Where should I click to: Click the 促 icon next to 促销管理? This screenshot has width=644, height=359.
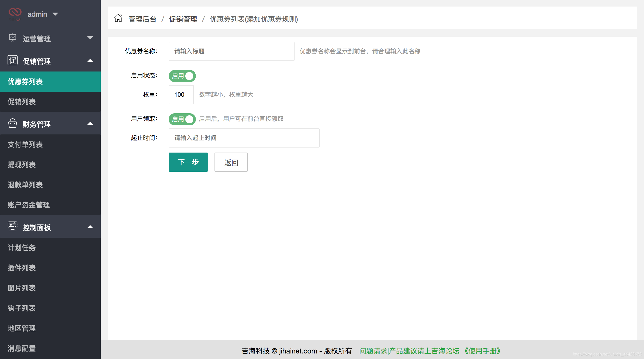point(13,60)
